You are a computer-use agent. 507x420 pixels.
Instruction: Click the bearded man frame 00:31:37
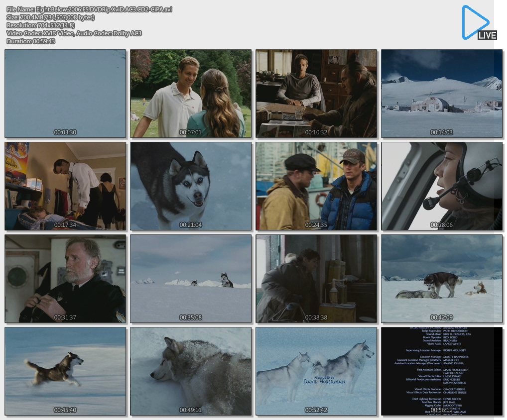[x=65, y=279]
